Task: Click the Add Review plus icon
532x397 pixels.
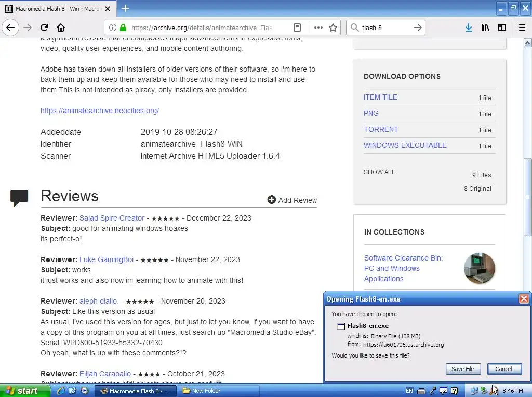Action: tap(271, 200)
